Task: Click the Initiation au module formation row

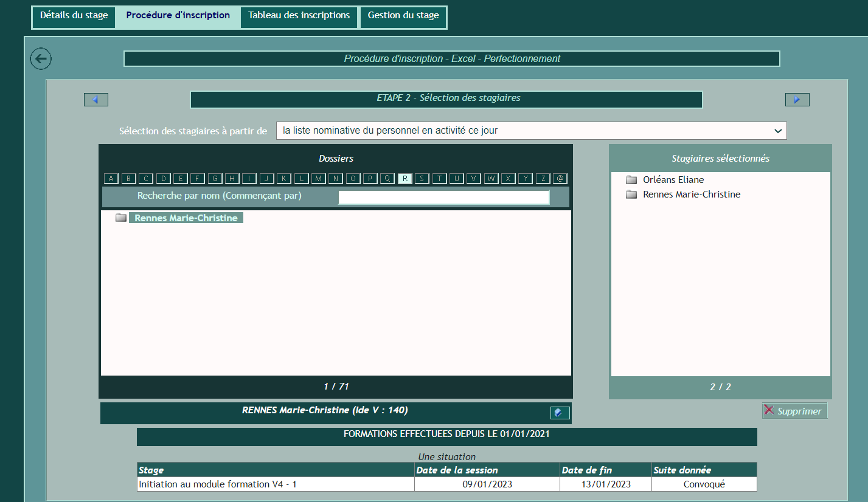Action: [x=276, y=484]
